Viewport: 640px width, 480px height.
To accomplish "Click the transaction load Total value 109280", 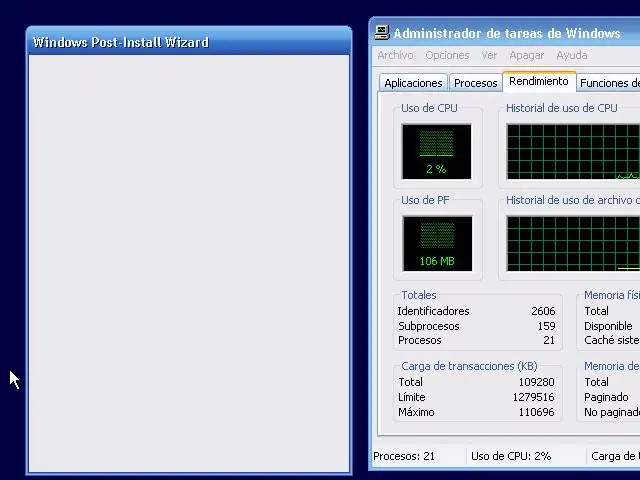I will [x=536, y=382].
